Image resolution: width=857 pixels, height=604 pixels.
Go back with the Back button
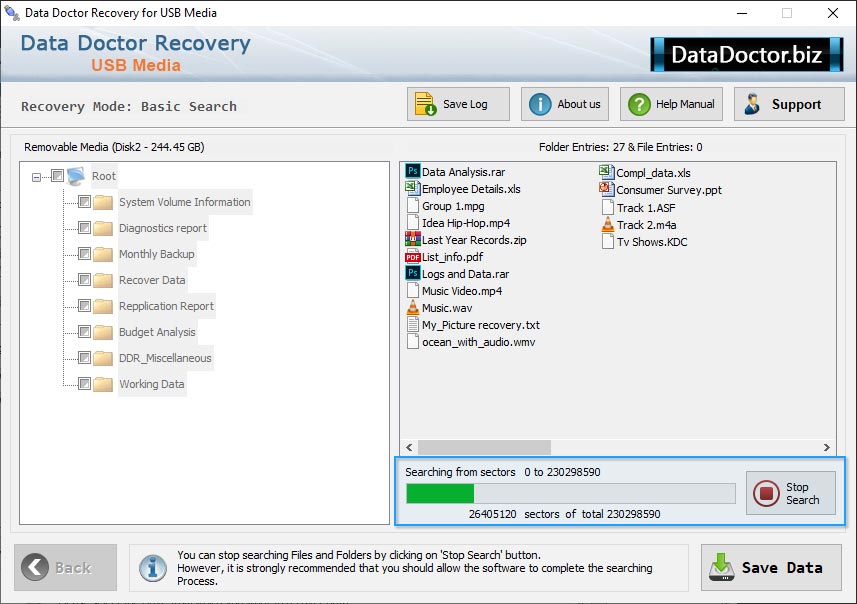pos(66,567)
